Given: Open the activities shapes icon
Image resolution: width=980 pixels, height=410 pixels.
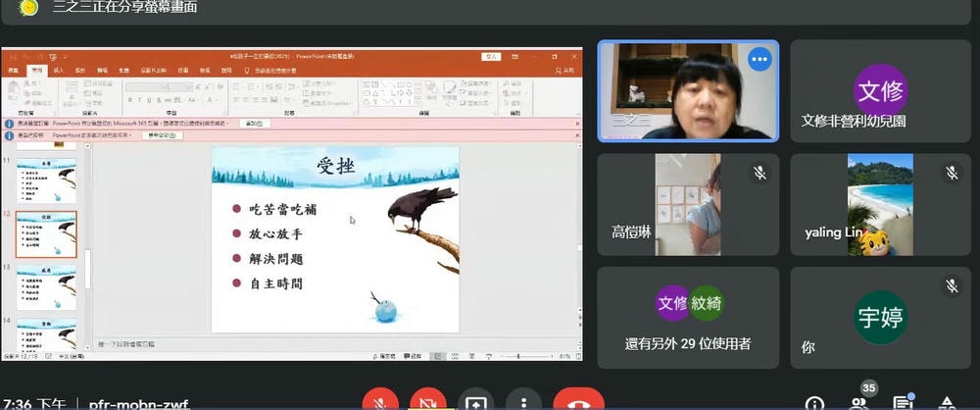Looking at the screenshot, I should [x=947, y=403].
